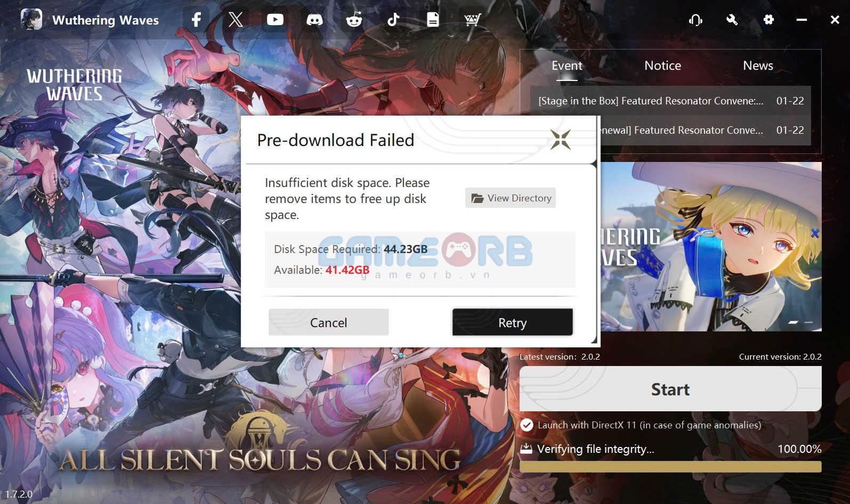Open the TikTok icon
The height and width of the screenshot is (504, 850).
click(393, 20)
